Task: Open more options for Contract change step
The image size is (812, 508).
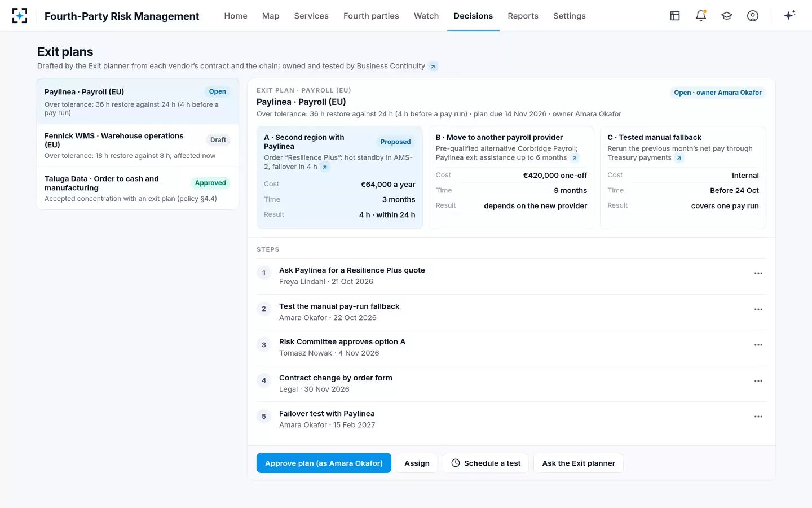Action: click(758, 381)
